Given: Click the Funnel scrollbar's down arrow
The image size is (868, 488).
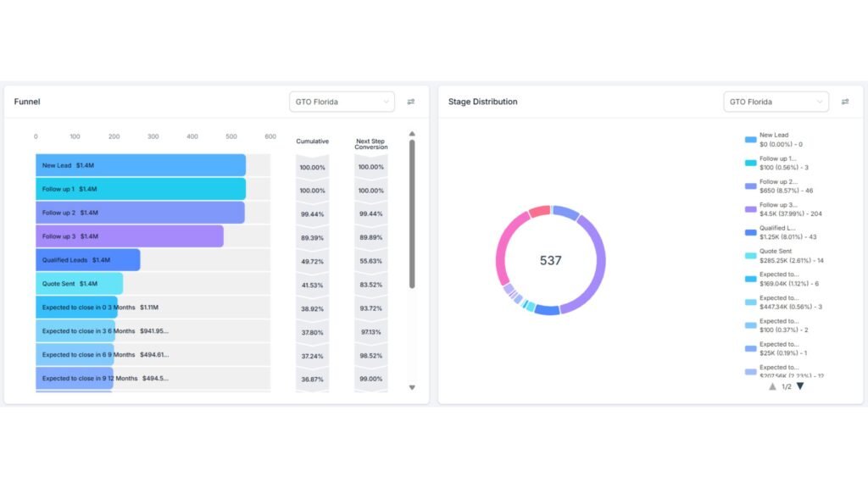Looking at the screenshot, I should (413, 387).
